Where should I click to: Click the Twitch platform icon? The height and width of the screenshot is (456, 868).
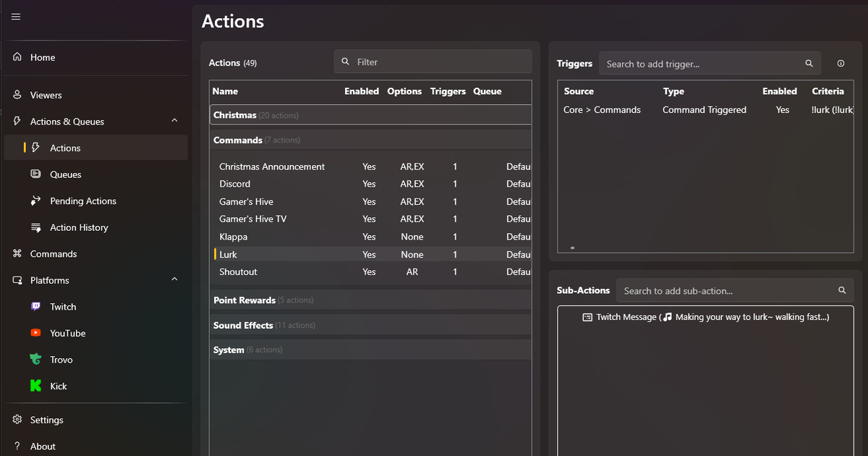[x=35, y=307]
